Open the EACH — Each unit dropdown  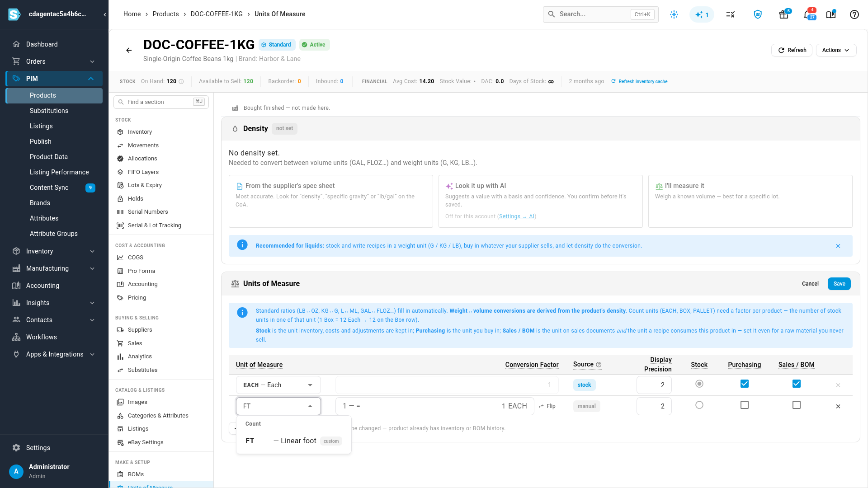tap(278, 385)
